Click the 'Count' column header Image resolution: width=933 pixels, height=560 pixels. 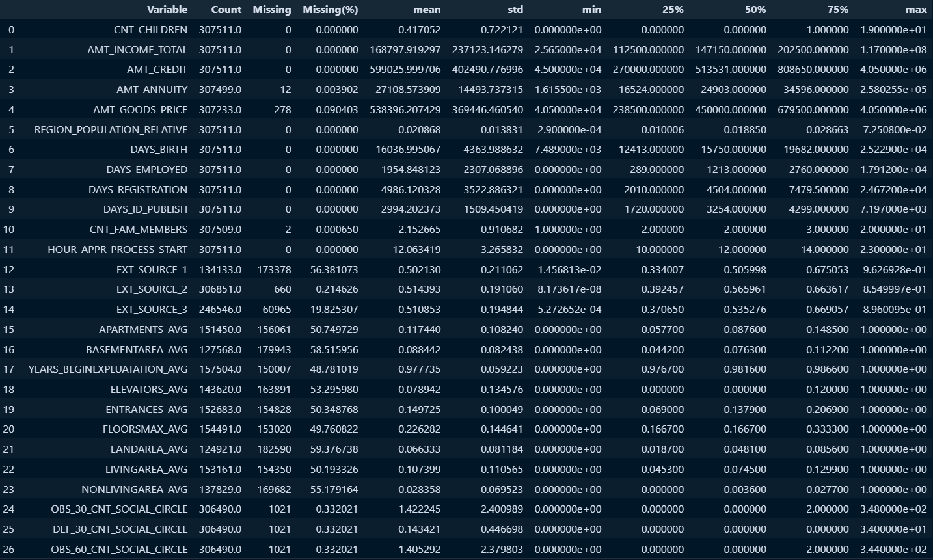(226, 10)
